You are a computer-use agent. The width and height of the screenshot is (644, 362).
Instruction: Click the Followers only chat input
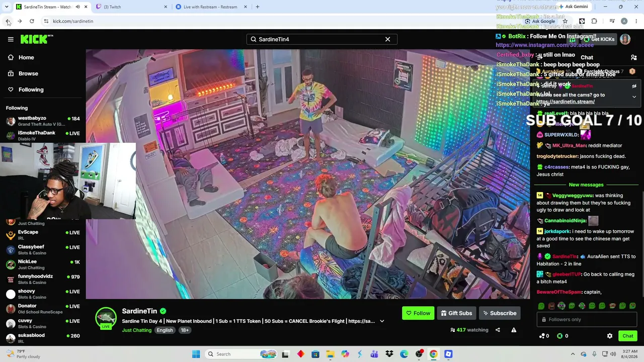tap(587, 319)
